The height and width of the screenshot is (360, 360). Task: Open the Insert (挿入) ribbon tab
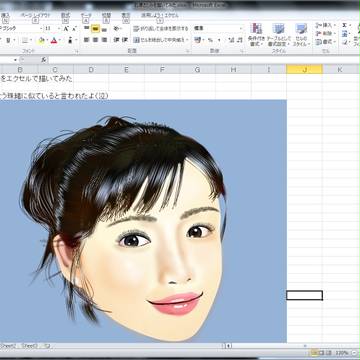click(5, 15)
